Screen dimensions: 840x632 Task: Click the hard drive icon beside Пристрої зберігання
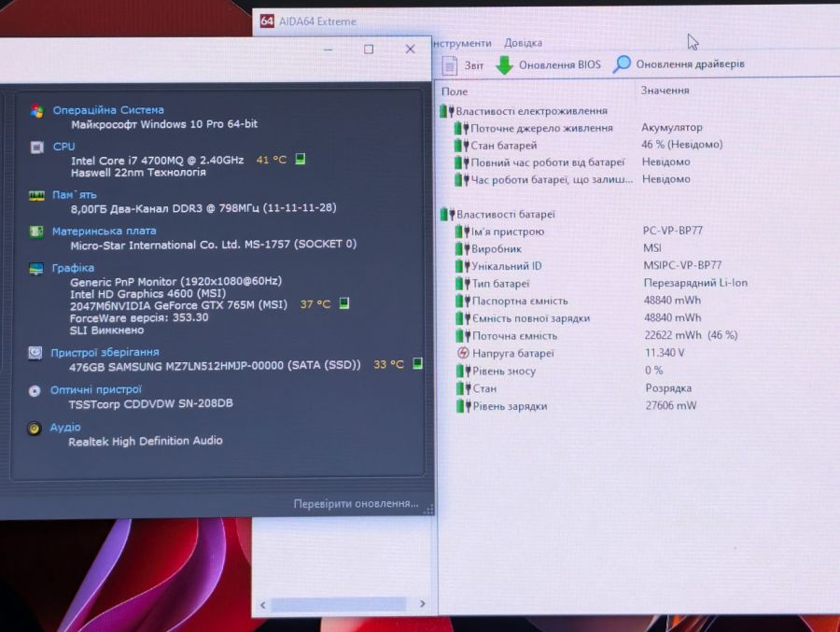[x=35, y=353]
